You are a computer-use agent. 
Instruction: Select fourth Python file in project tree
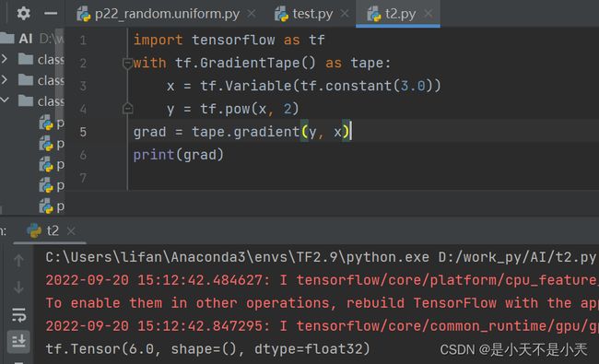click(52, 185)
